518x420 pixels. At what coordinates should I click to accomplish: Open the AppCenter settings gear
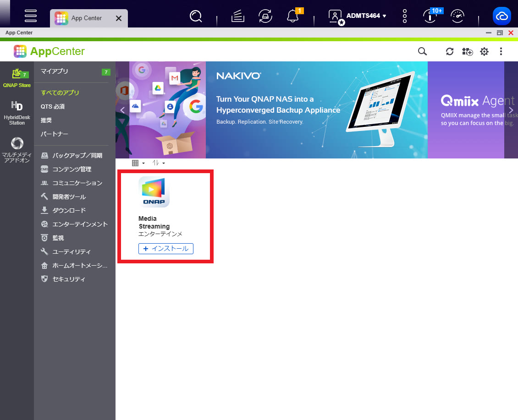484,51
